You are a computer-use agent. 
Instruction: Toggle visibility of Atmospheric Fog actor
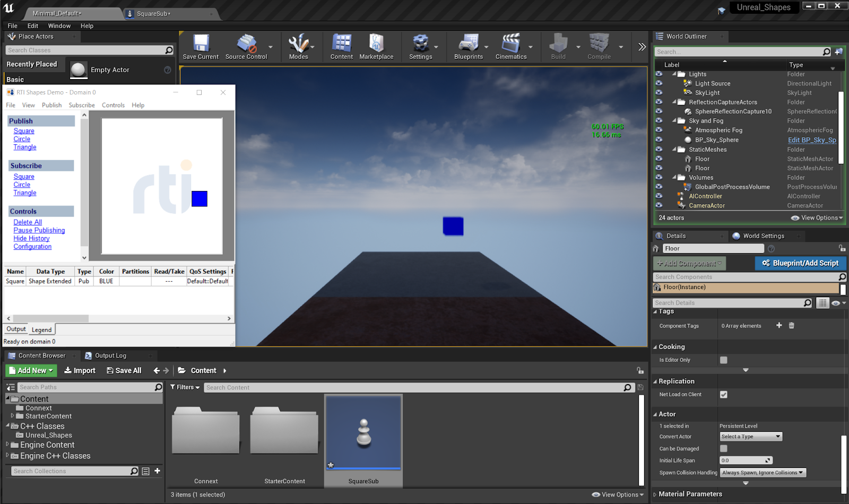click(659, 130)
